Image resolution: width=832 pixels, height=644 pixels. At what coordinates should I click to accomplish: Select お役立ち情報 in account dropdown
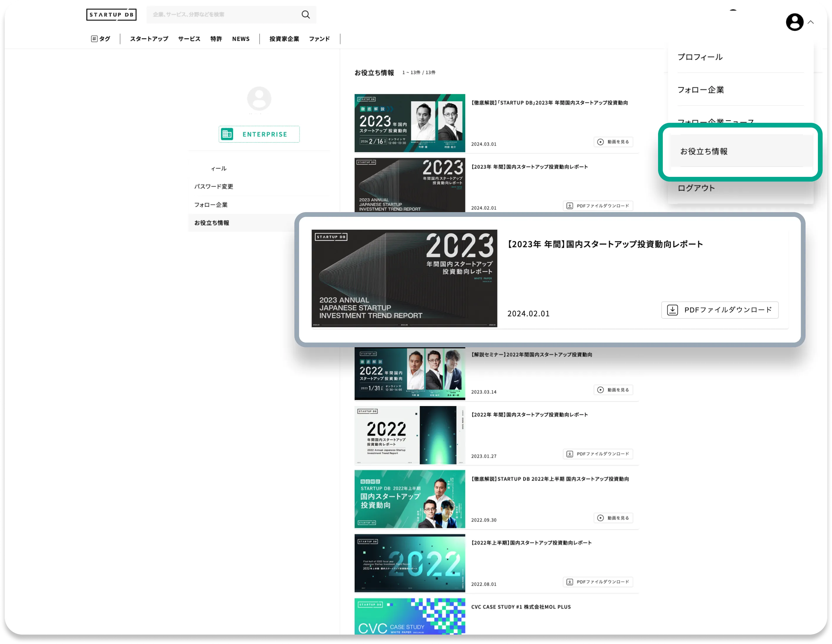pos(704,151)
